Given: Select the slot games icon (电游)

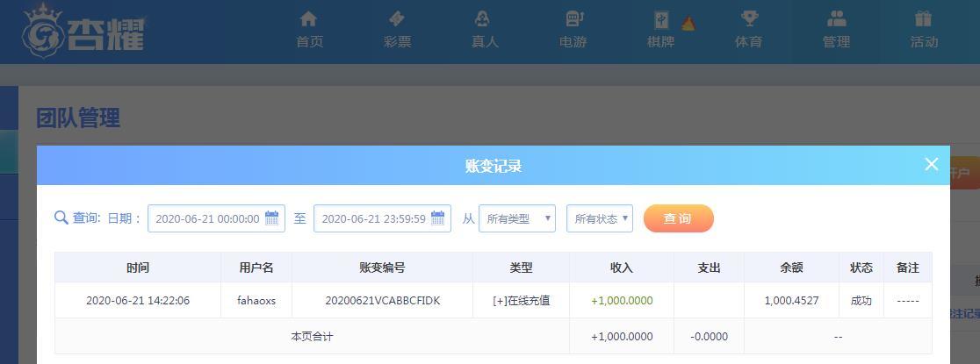Looking at the screenshot, I should [x=573, y=19].
